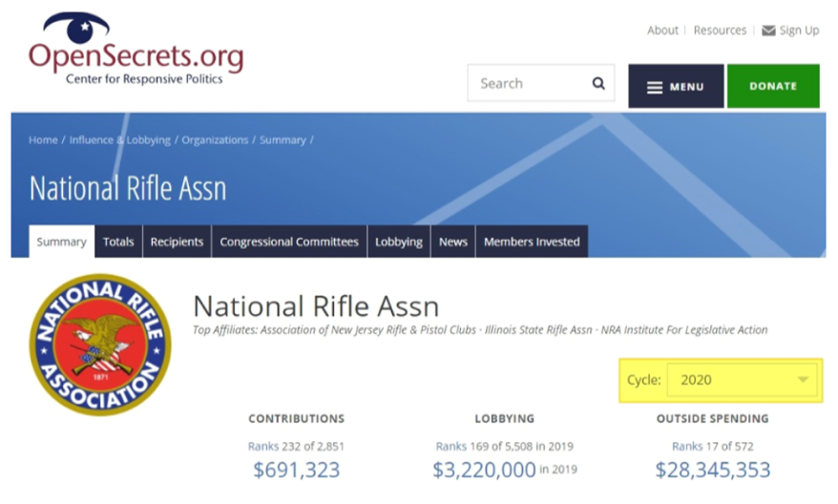Click the Organizations breadcrumb link
This screenshot has height=504, width=838.
[215, 140]
